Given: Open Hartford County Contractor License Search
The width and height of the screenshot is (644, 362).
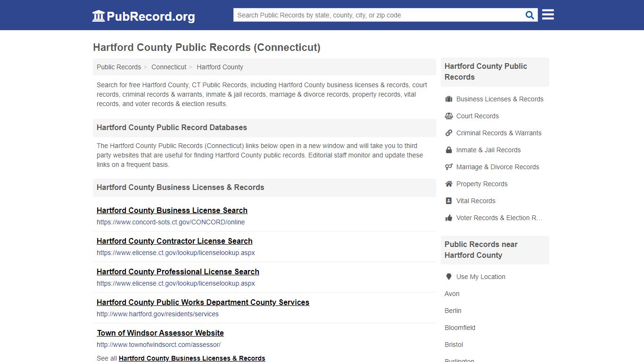Looking at the screenshot, I should pos(174,241).
